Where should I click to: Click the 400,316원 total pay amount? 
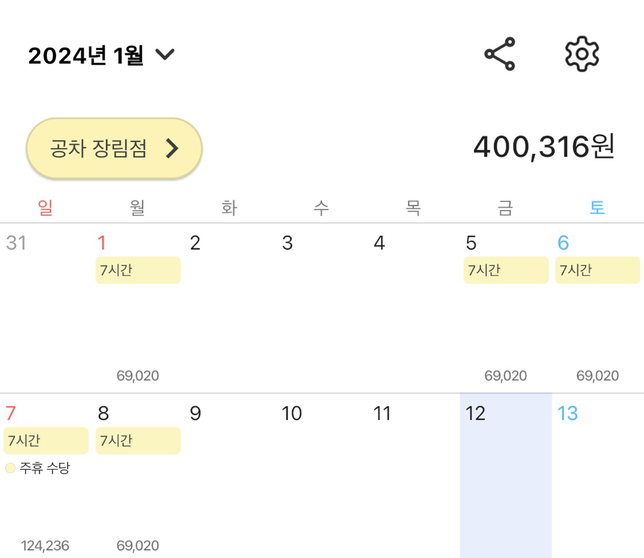pos(543,147)
